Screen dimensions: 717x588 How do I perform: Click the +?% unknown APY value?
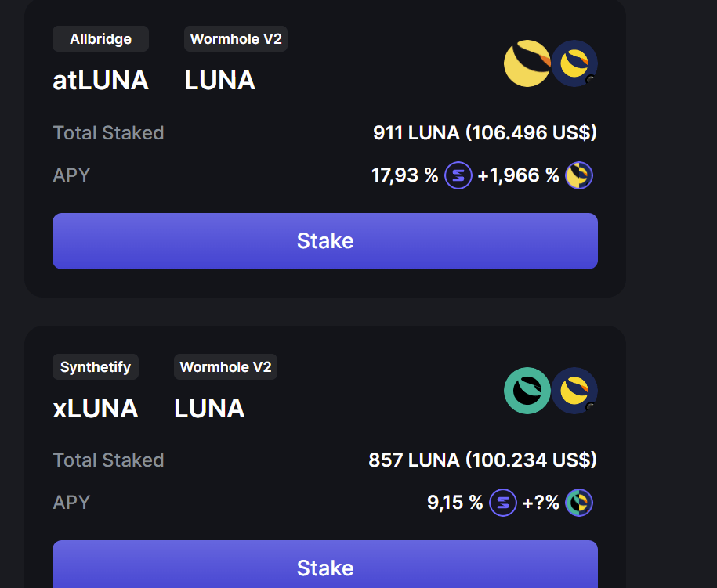point(541,503)
